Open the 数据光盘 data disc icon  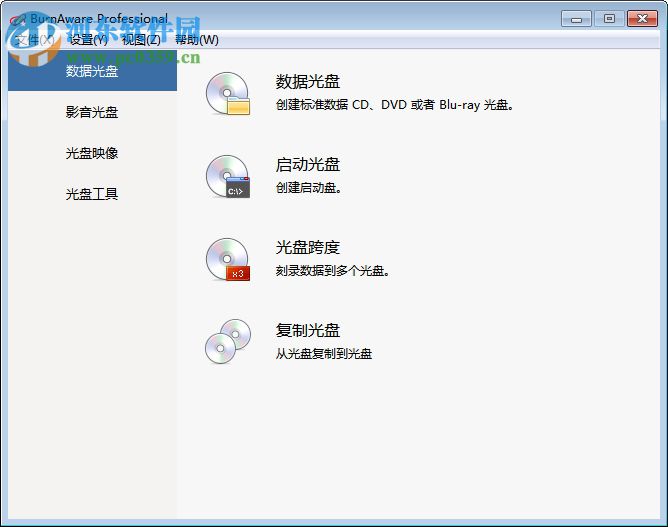(x=228, y=93)
